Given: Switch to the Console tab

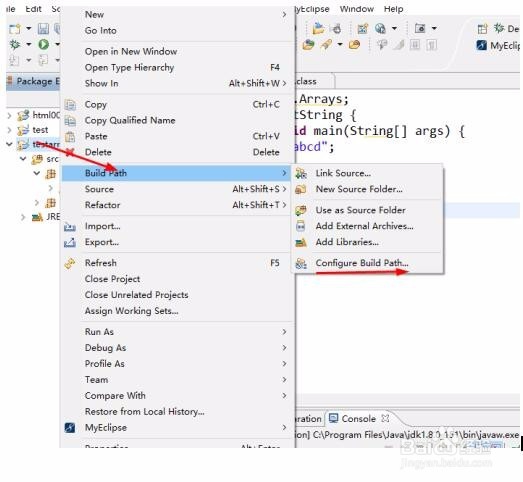Looking at the screenshot, I should [x=359, y=419].
